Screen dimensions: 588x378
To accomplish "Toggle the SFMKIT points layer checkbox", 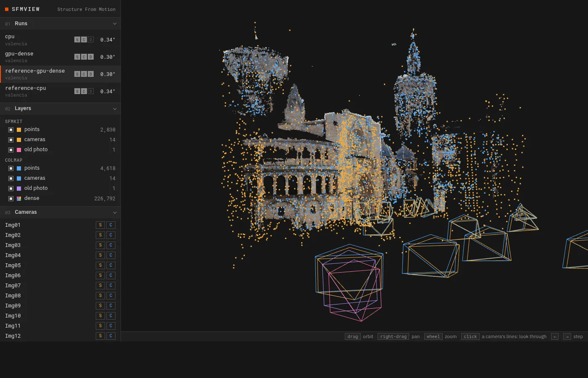I will 11,130.
